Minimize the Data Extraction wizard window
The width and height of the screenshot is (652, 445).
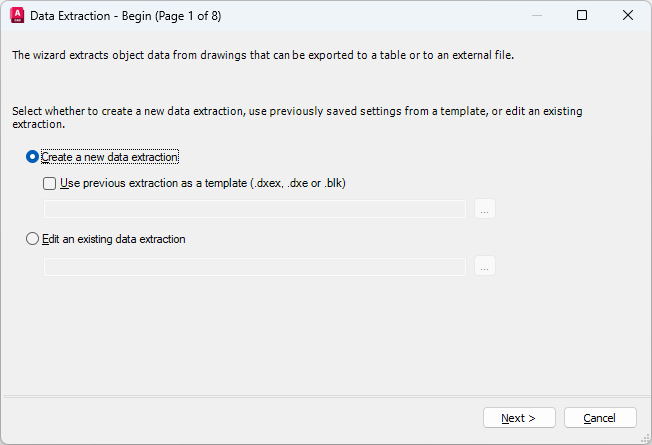[537, 16]
